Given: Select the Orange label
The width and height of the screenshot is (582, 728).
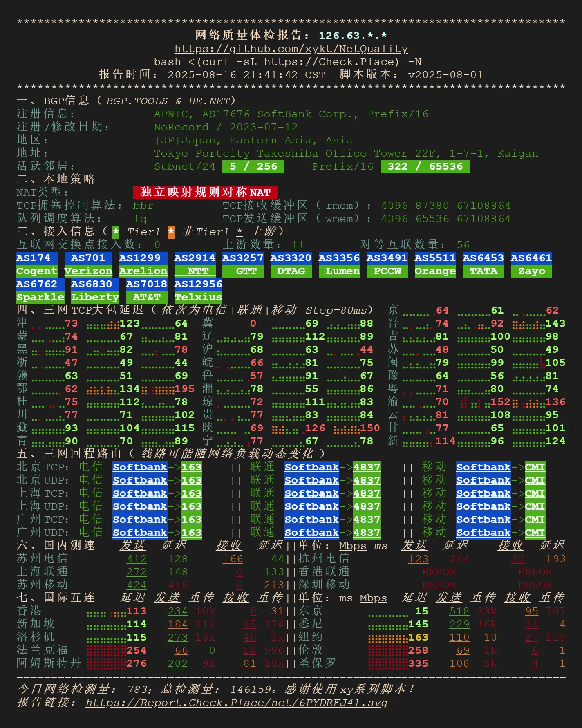Looking at the screenshot, I should pyautogui.click(x=435, y=271).
